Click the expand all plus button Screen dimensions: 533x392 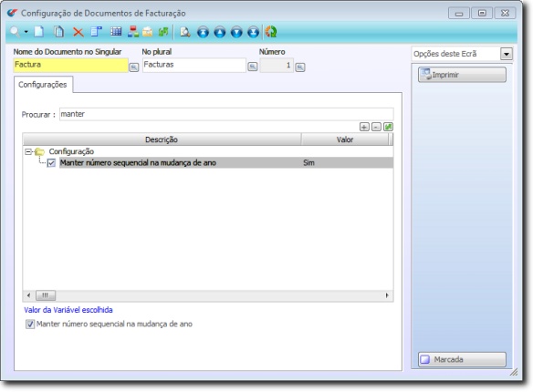tap(364, 127)
